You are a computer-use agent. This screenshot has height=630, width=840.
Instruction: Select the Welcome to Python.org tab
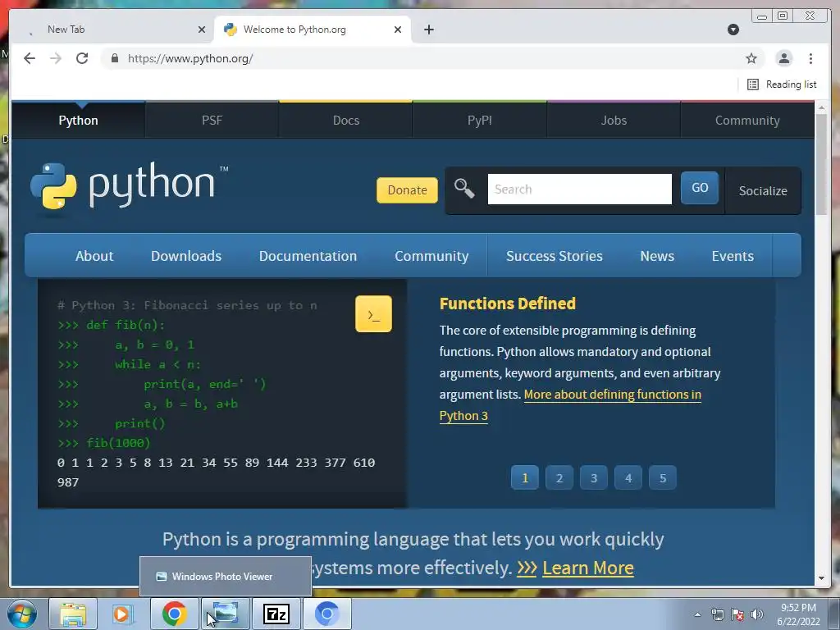[313, 30]
